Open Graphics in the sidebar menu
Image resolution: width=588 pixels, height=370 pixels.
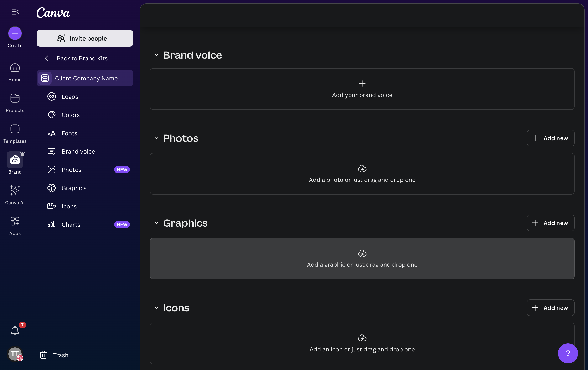pos(85,188)
